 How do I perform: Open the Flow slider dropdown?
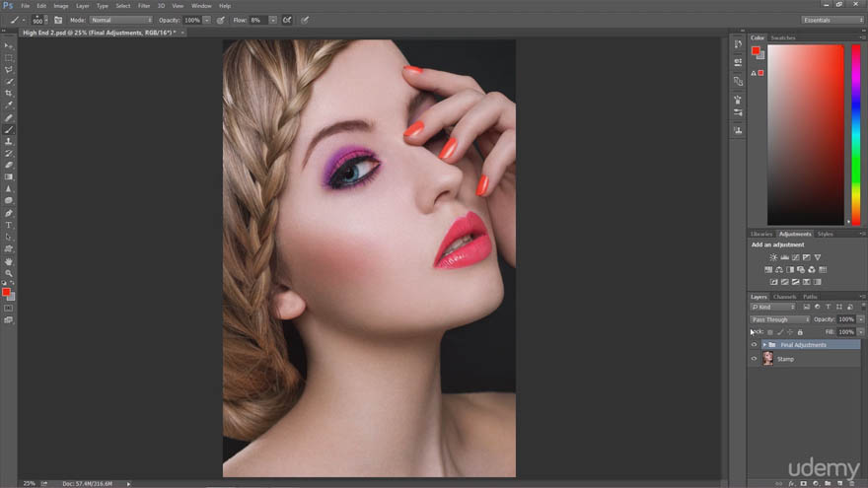click(x=273, y=20)
